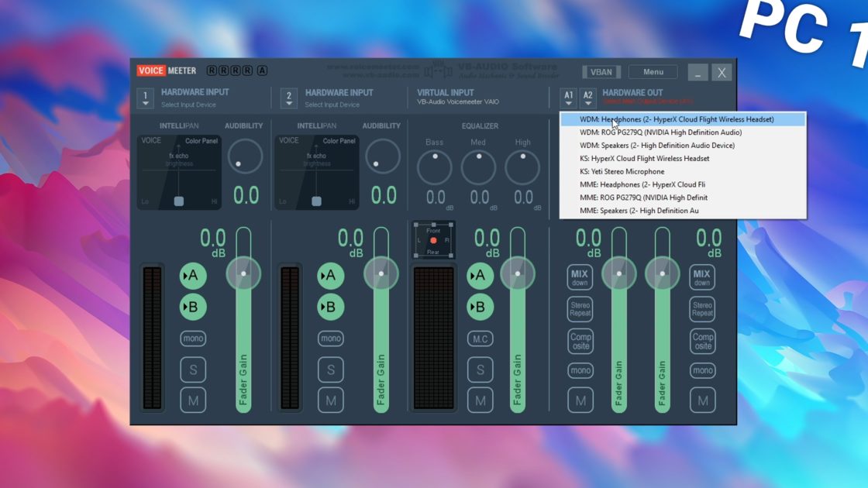
Task: Open the Voicemeeter Menu
Action: point(653,72)
